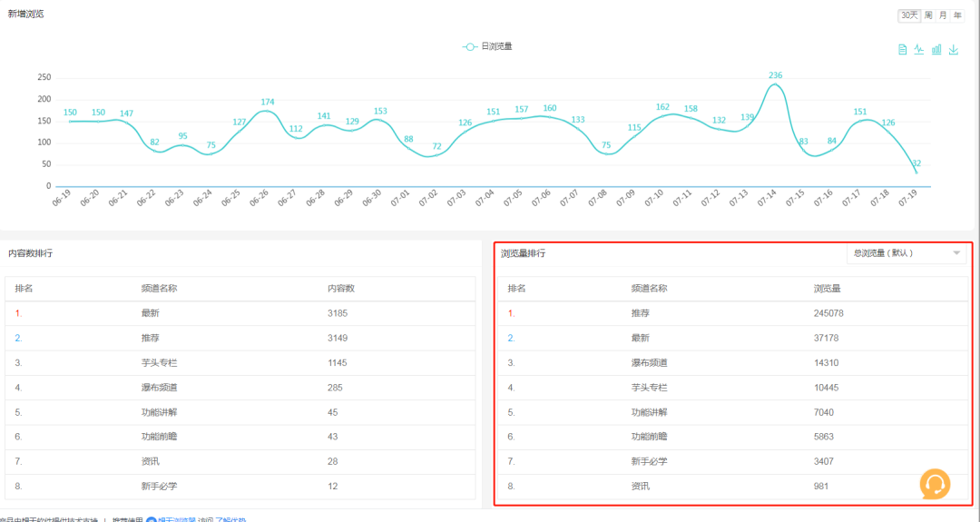This screenshot has height=522, width=980.
Task: Click the 236 peak data point on 07-14
Action: coord(776,84)
